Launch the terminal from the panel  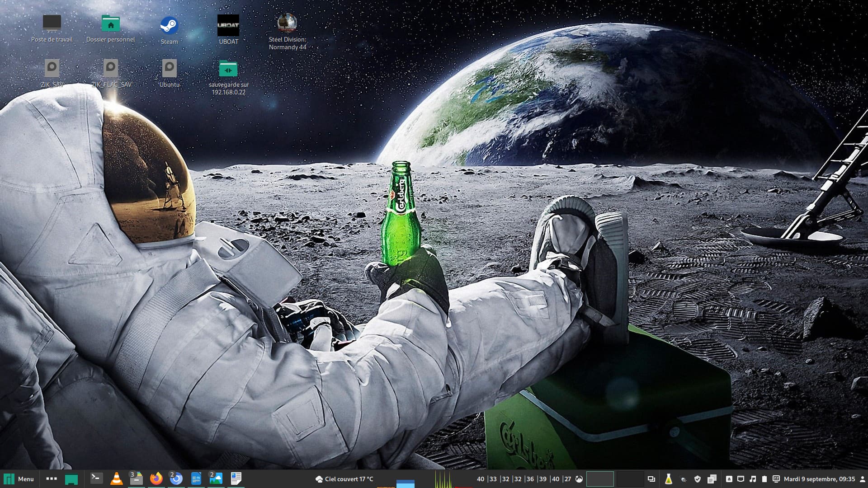[x=96, y=479]
